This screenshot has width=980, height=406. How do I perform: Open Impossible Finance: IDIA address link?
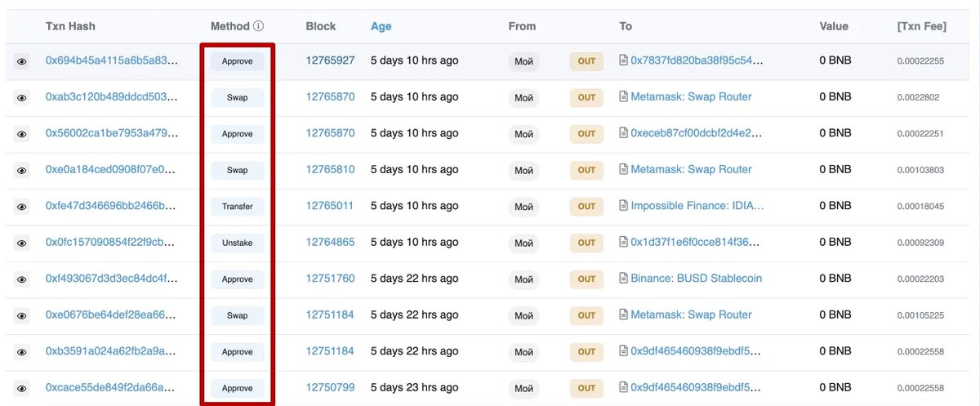click(x=697, y=206)
